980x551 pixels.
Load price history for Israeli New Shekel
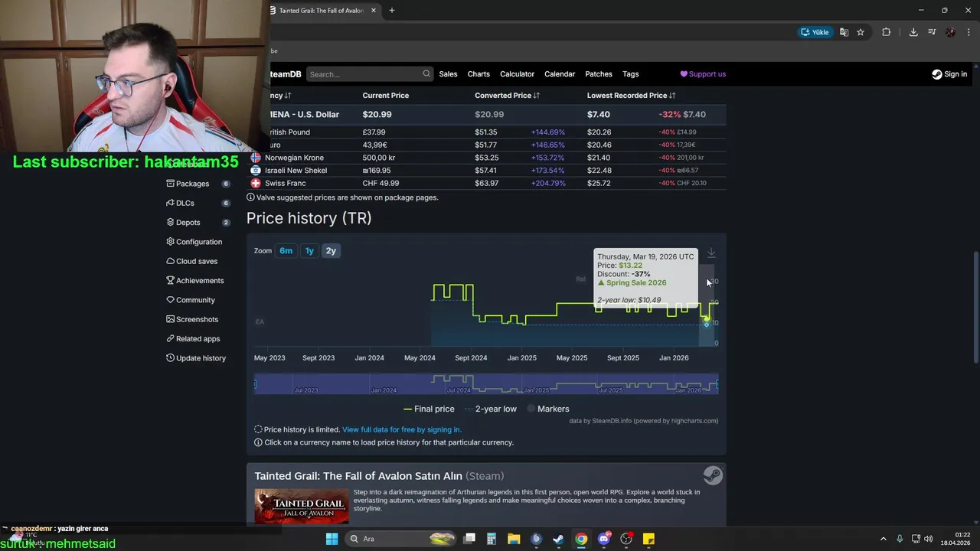(296, 171)
